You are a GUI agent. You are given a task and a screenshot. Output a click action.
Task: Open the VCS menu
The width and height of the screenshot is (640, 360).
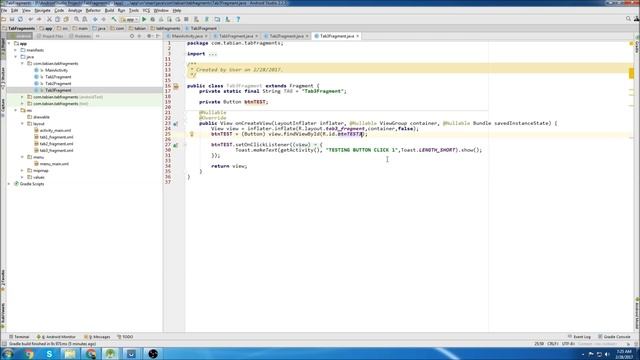[146, 10]
